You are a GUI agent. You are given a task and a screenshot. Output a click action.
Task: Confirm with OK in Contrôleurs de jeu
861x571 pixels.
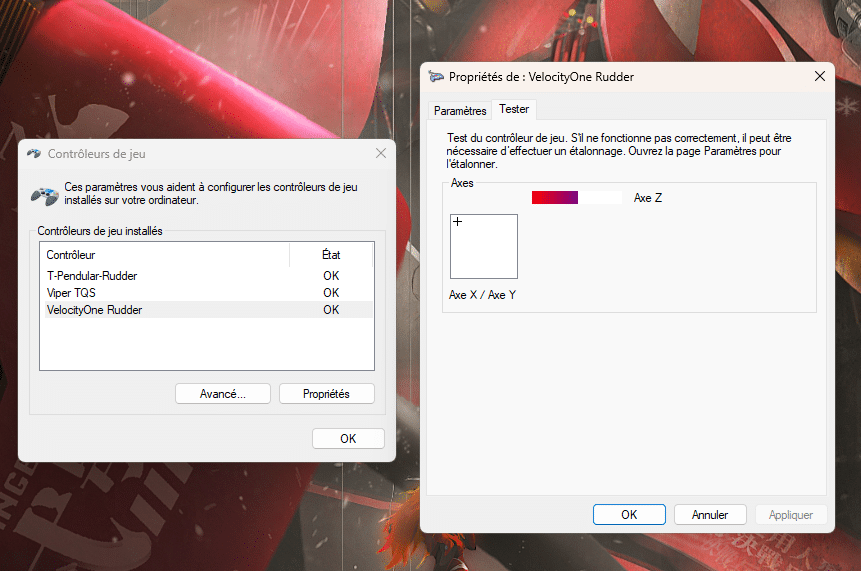point(348,439)
